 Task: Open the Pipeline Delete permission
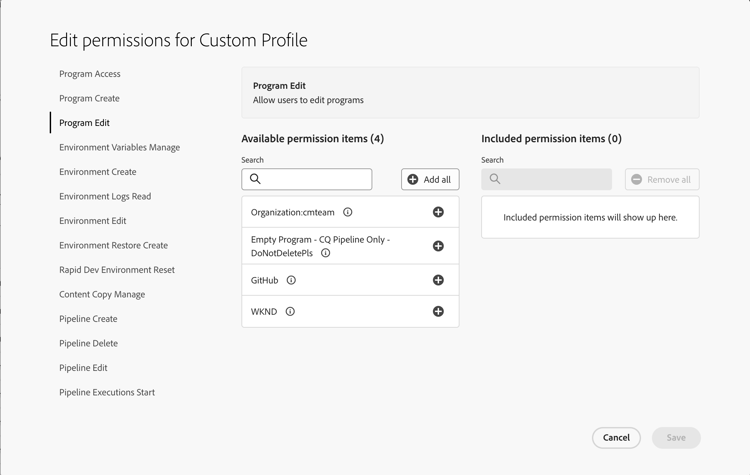[88, 343]
